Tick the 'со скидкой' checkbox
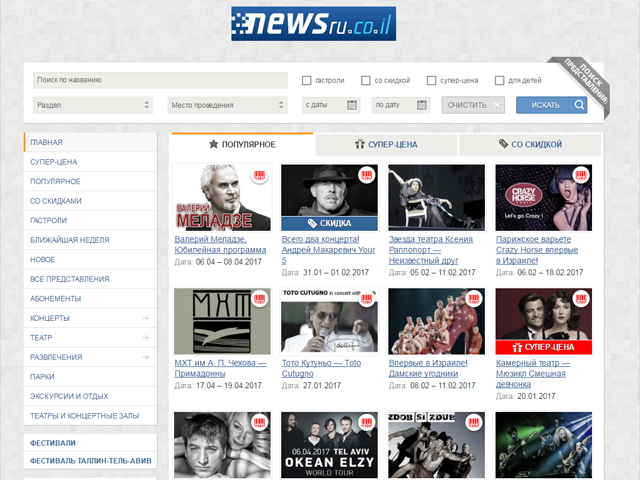640x480 pixels. pos(367,80)
